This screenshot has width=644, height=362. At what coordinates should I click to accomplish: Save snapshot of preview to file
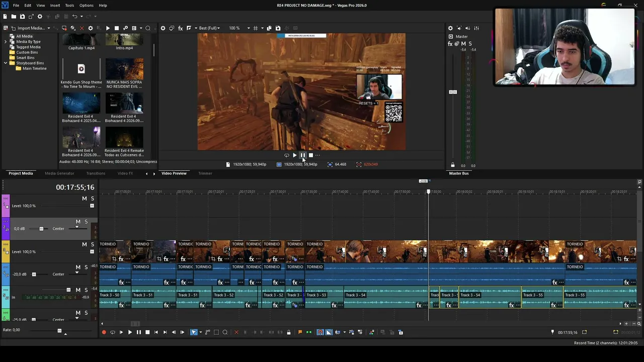pyautogui.click(x=278, y=28)
